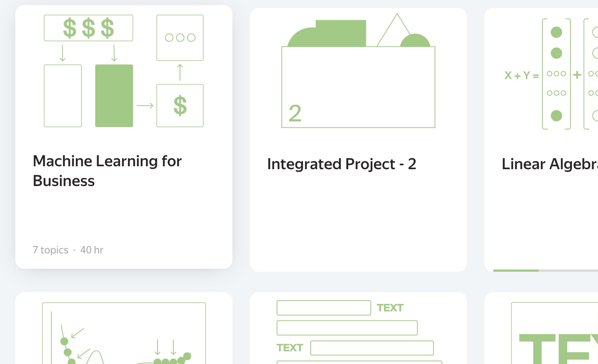Viewport: 598px width, 364px height.
Task: Click the 7 topics label
Action: (51, 250)
